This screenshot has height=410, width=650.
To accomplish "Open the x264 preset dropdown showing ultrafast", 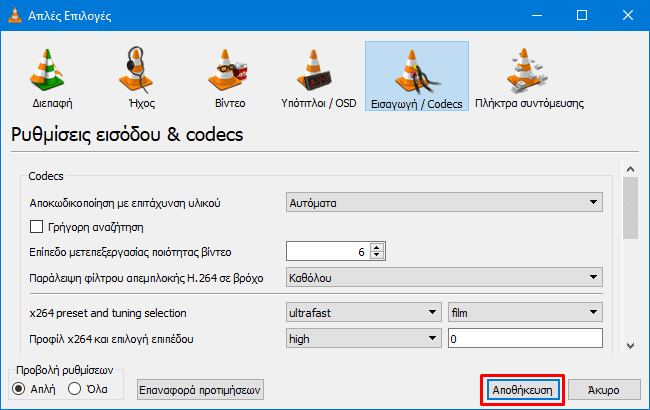I will coord(363,313).
